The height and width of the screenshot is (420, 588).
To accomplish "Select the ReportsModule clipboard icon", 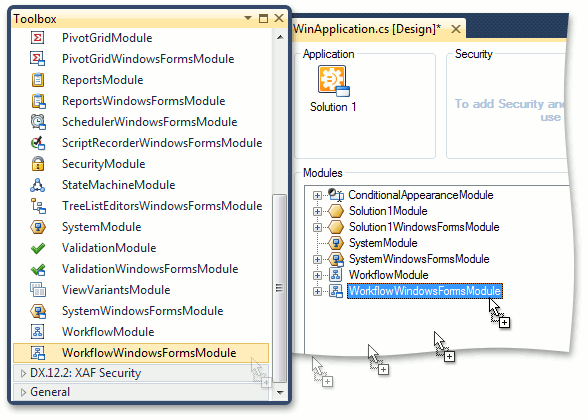I will tap(38, 80).
